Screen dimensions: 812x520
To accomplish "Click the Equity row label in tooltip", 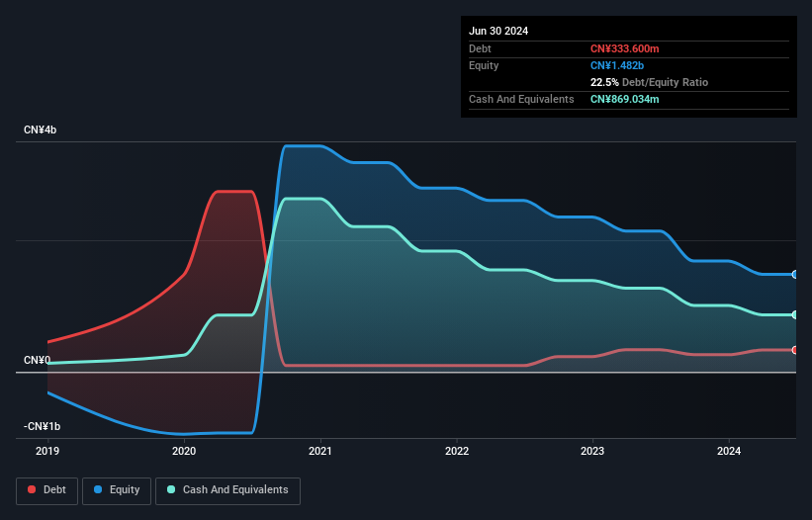I will [484, 65].
